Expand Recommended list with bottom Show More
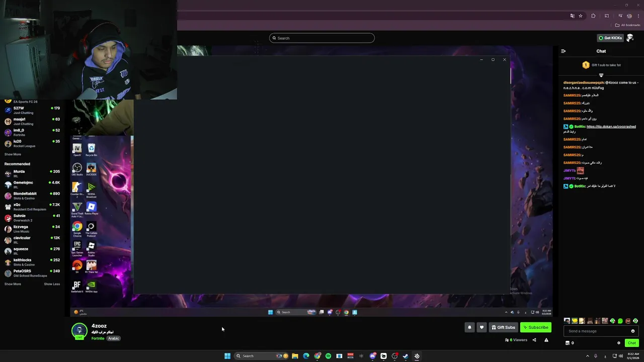The width and height of the screenshot is (644, 362). click(13, 284)
